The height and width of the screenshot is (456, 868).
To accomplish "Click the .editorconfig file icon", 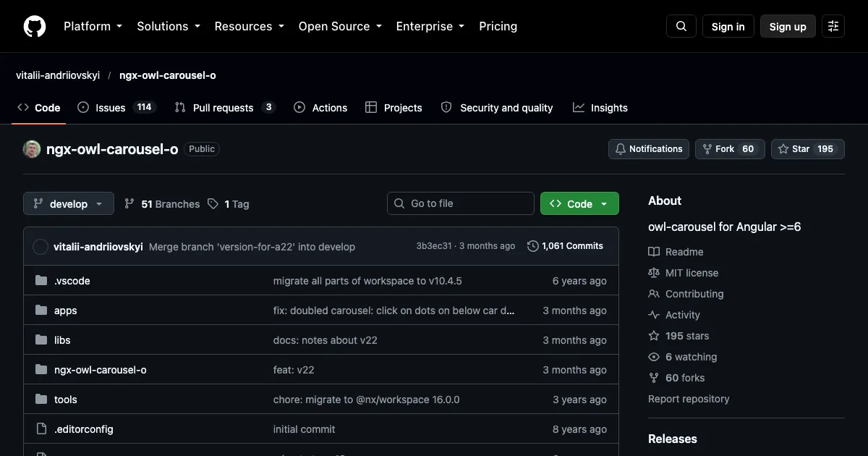I will [41, 429].
